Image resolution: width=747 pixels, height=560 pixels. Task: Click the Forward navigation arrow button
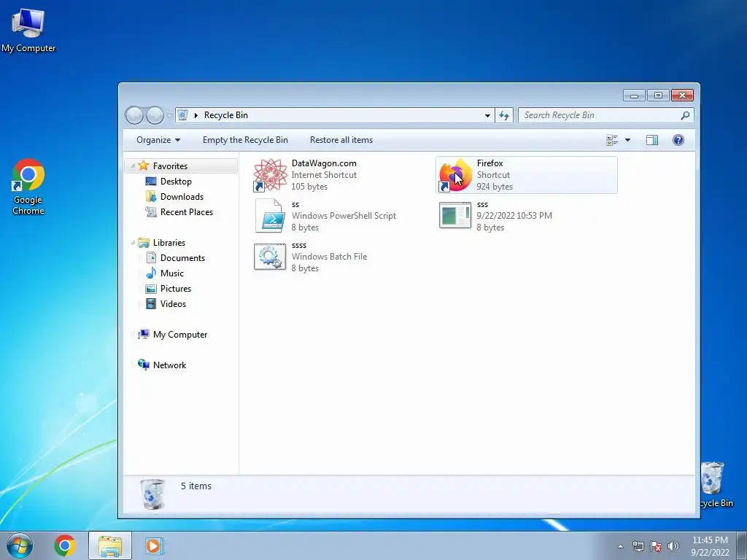click(155, 115)
